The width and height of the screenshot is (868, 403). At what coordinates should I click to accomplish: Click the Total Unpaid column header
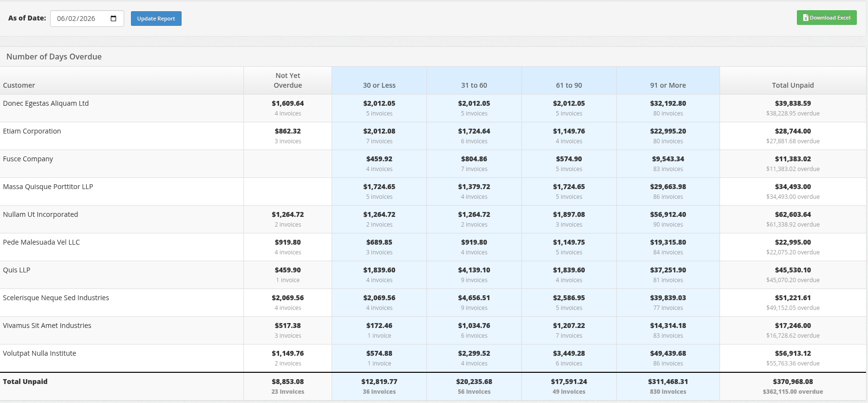point(793,85)
